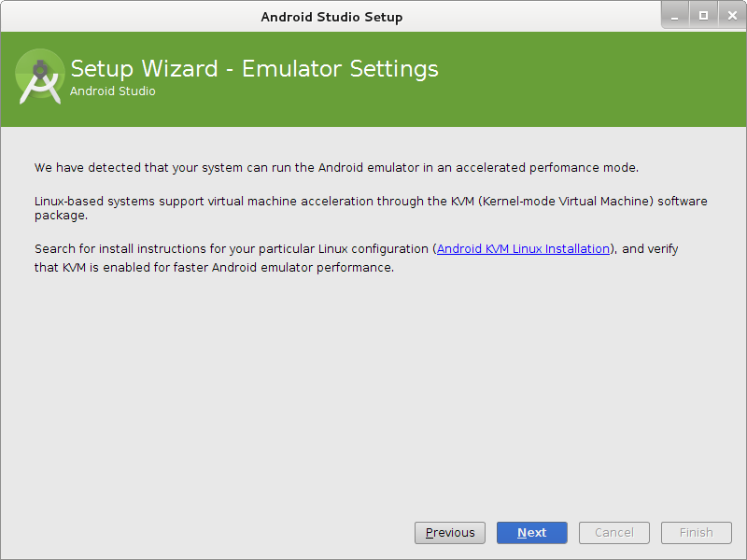747x560 pixels.
Task: Click the sentence starting 'We have detected'
Action: tap(336, 168)
